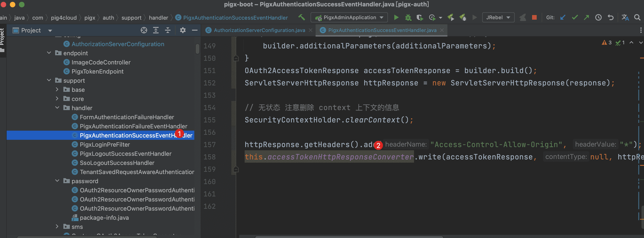The height and width of the screenshot is (238, 644).
Task: Start debugging with the bug icon
Action: point(408,17)
